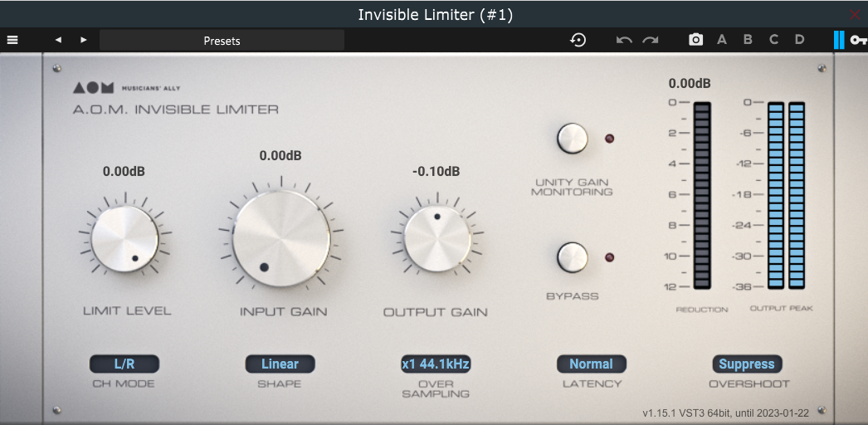The width and height of the screenshot is (868, 425).
Task: Click the Limit Level 0.00dB value
Action: click(x=124, y=172)
